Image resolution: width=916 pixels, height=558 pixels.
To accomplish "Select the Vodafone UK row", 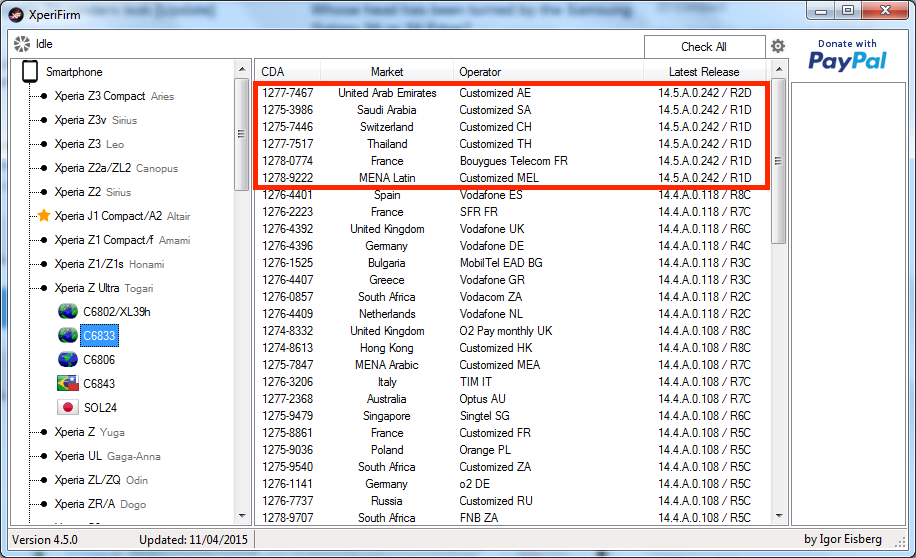I will pyautogui.click(x=513, y=229).
